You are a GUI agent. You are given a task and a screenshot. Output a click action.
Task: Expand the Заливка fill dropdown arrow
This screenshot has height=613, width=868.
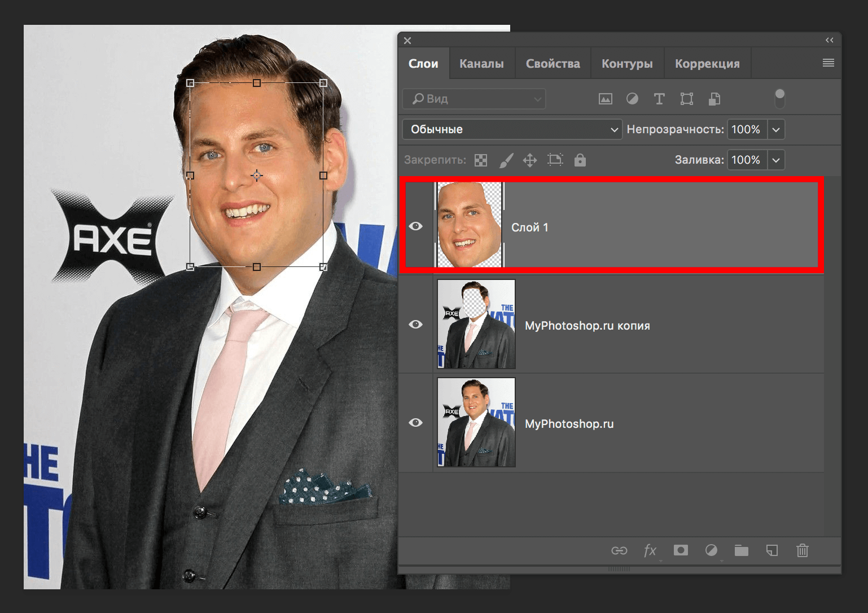click(776, 160)
